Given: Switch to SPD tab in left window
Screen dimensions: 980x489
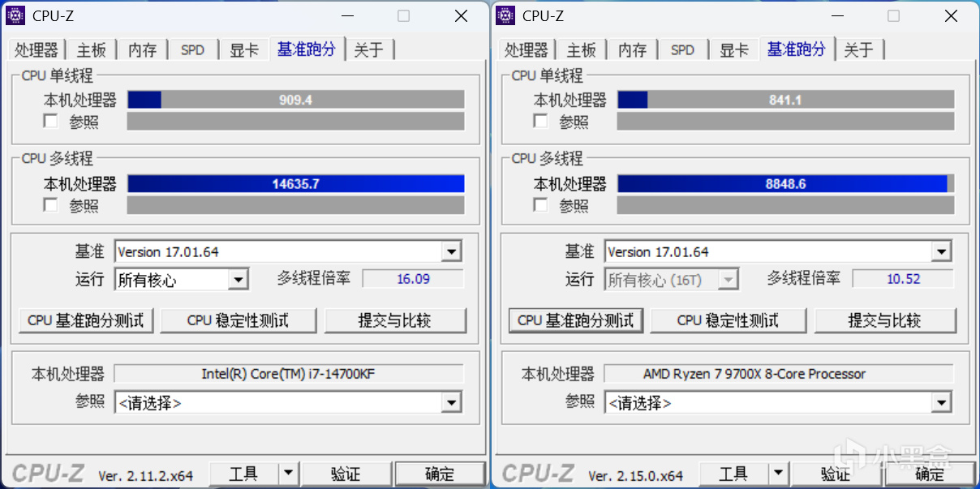Looking at the screenshot, I should (x=193, y=50).
